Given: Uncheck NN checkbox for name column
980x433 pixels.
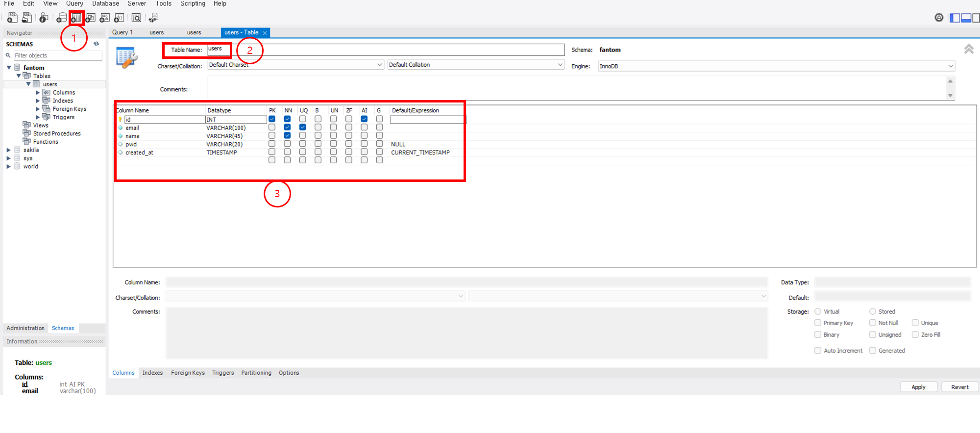Looking at the screenshot, I should [287, 136].
